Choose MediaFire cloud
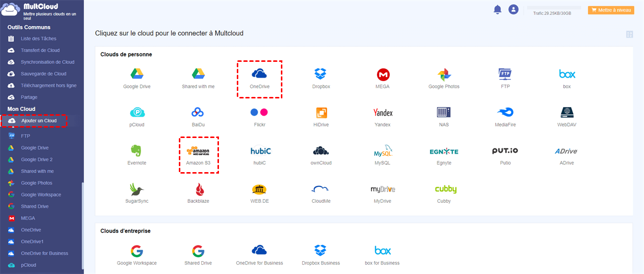The image size is (644, 274). 505,117
